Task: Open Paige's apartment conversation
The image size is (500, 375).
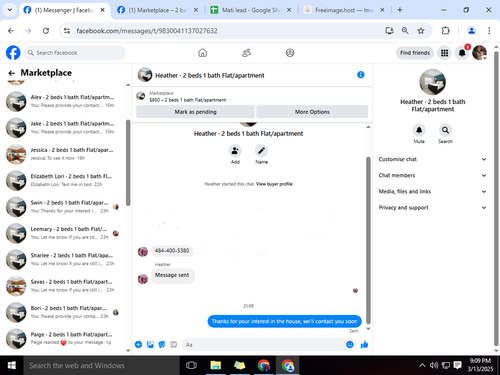Action: [63, 338]
